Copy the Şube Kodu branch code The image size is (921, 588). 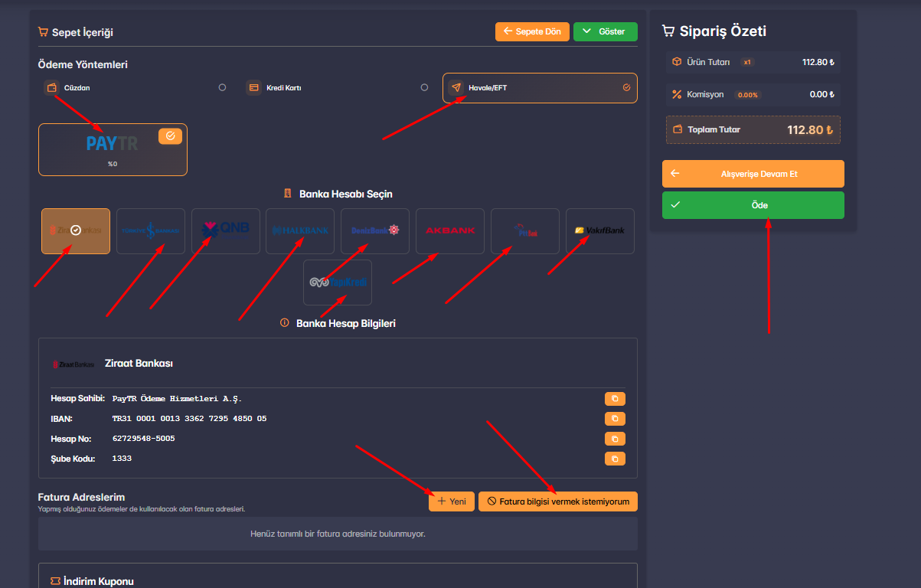tap(615, 459)
